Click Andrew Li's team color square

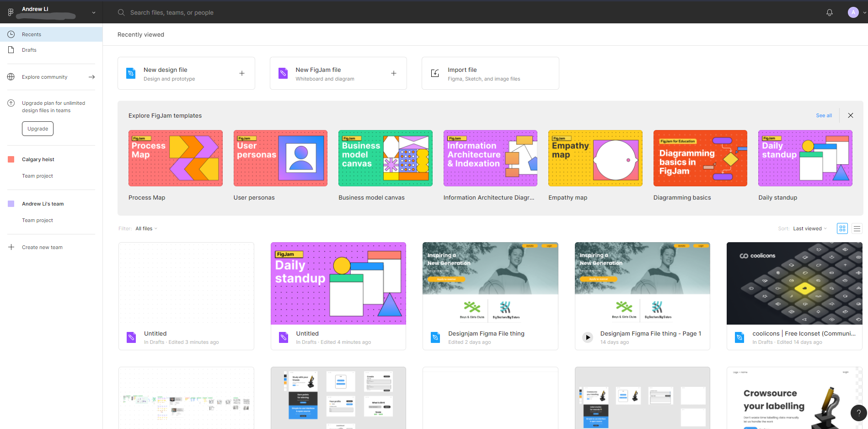pyautogui.click(x=11, y=204)
